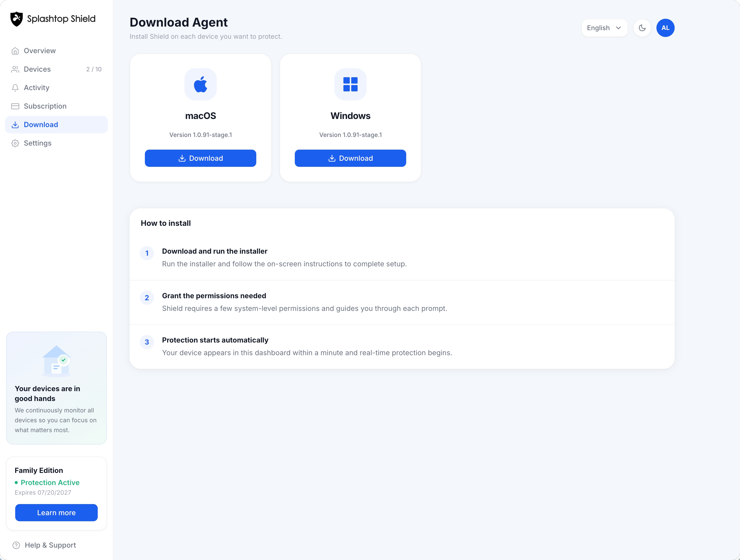Click the Windows logo icon on Windows card
The image size is (740, 560).
coord(350,84)
